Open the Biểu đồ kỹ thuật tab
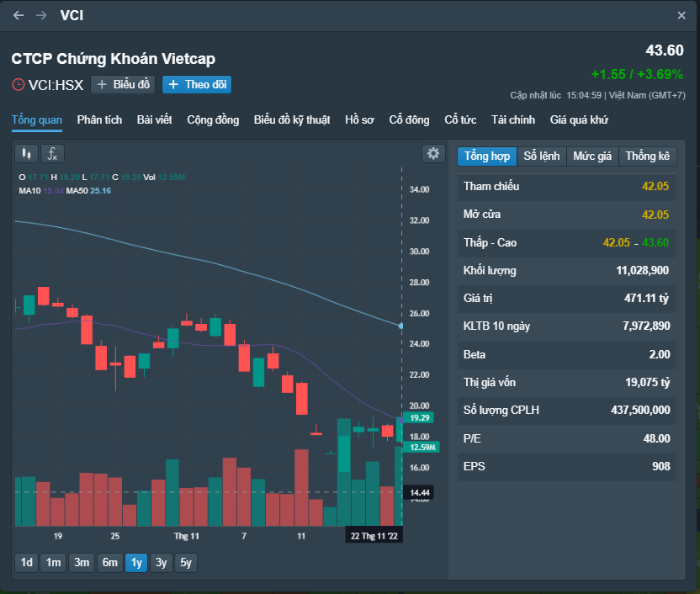 point(292,120)
